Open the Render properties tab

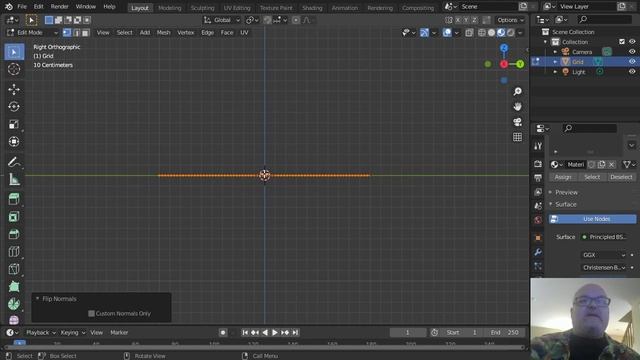538,164
